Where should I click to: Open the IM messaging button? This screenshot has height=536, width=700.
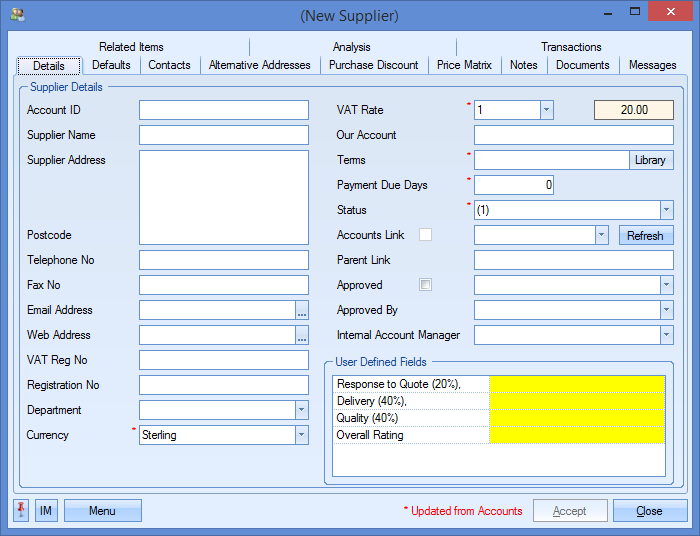point(46,511)
